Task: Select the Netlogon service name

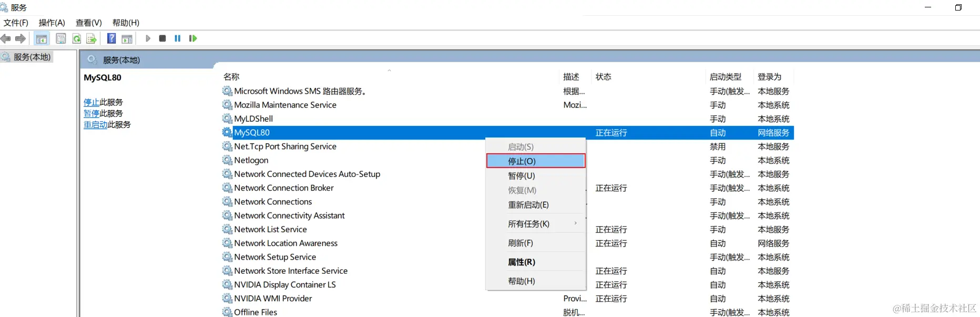Action: point(251,160)
